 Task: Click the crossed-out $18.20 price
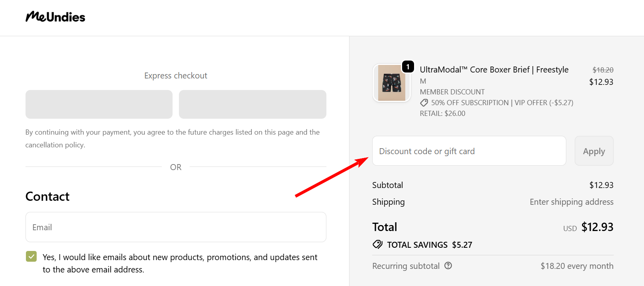pyautogui.click(x=603, y=70)
